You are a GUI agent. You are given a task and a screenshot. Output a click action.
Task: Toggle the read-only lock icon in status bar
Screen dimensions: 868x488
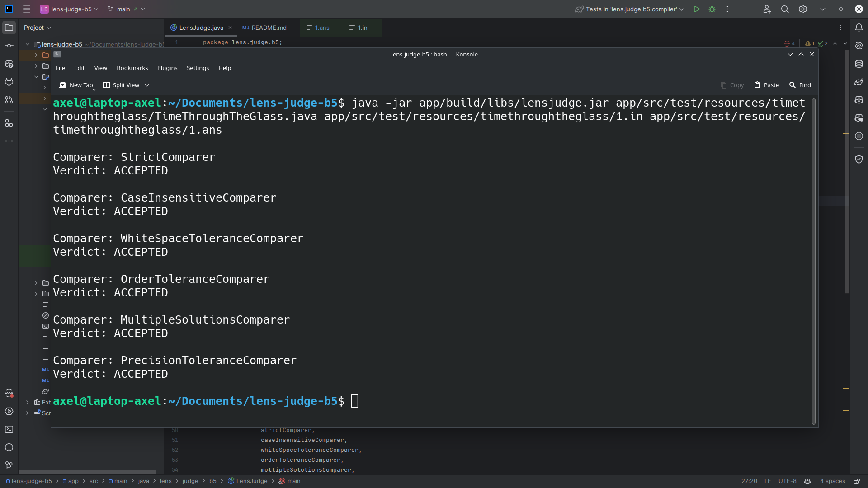coord(857,481)
